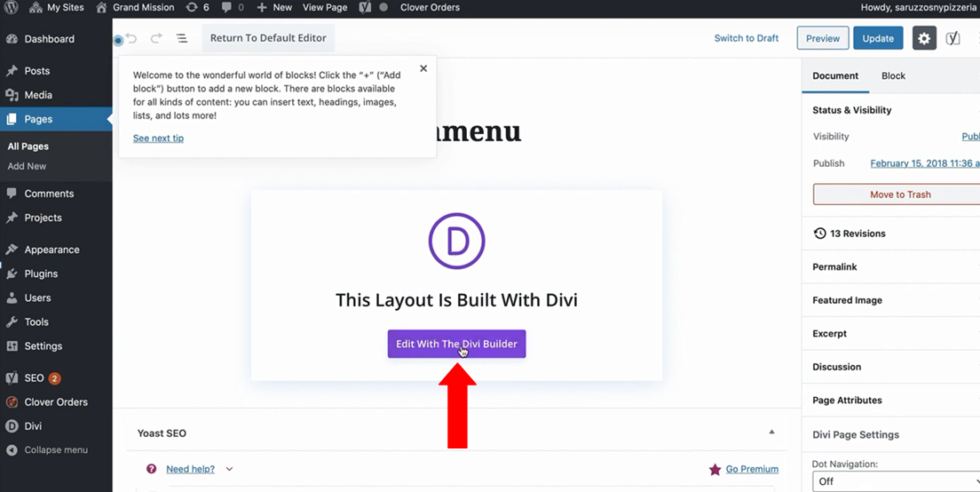
Task: Open the block navigation list icon
Action: [182, 38]
